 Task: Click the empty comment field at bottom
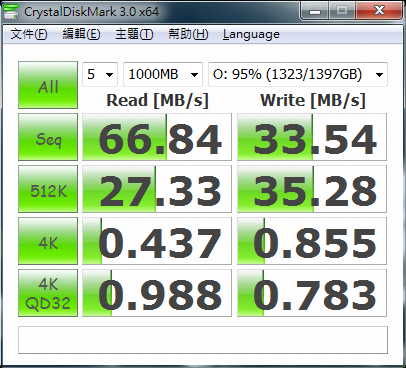(203, 340)
